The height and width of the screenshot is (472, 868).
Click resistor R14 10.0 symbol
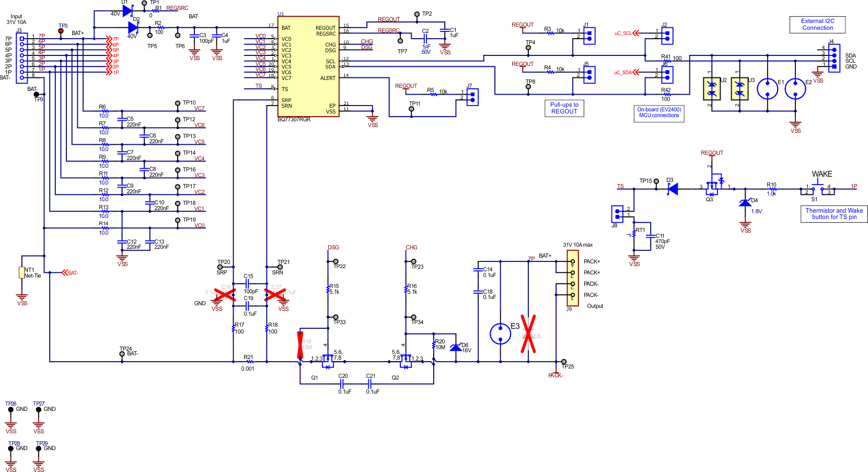[x=105, y=228]
